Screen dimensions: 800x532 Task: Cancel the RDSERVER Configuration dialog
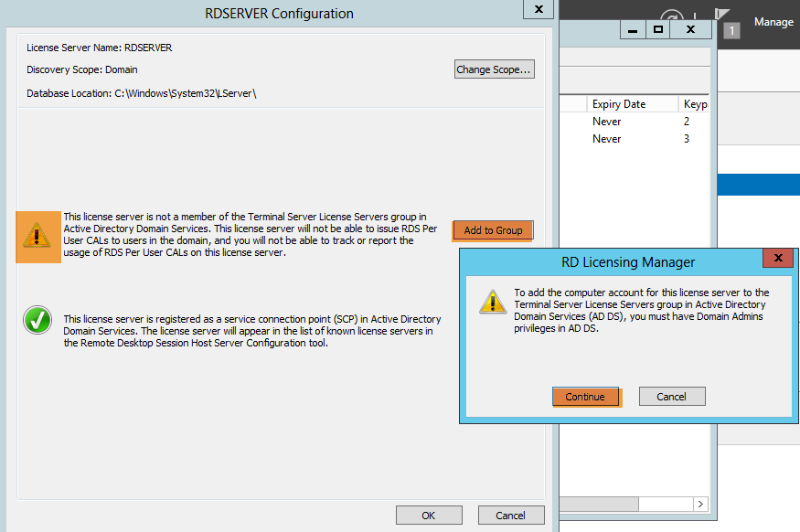[511, 516]
